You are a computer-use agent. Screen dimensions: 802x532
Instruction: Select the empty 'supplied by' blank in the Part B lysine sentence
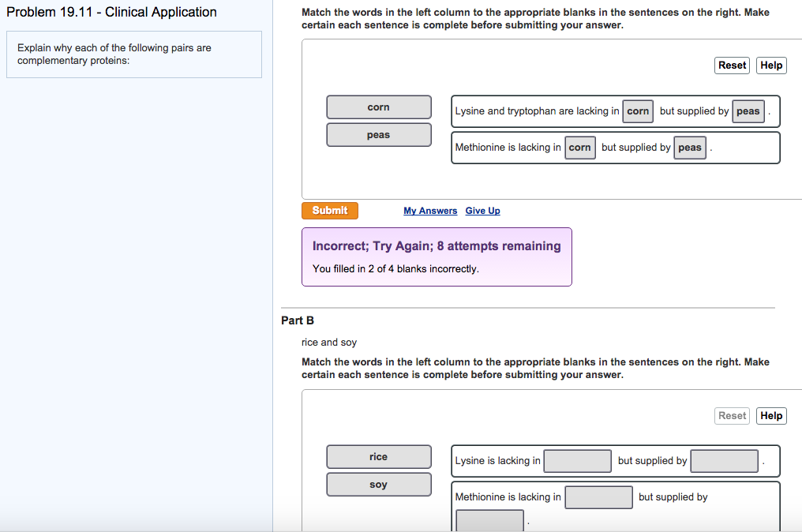(724, 461)
